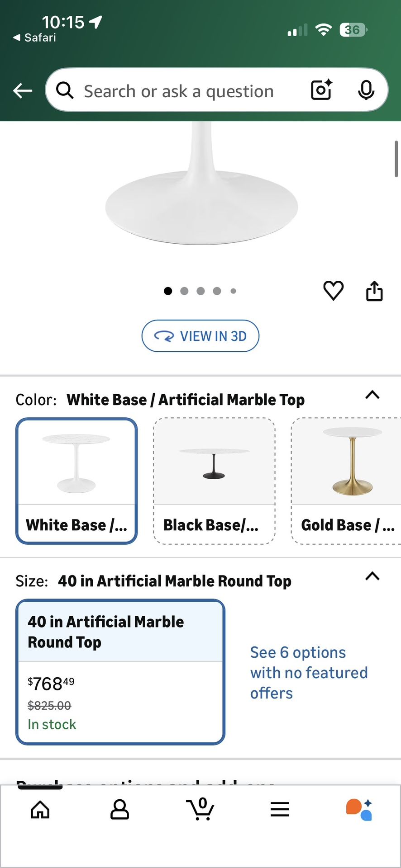
Task: Open the account profile tab
Action: coord(120,809)
